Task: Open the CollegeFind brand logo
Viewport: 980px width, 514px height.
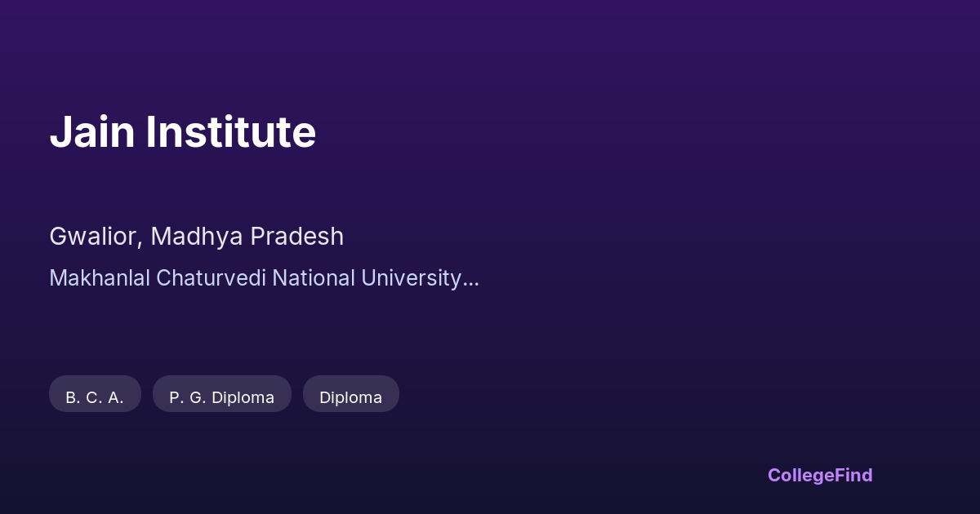Action: (x=819, y=475)
